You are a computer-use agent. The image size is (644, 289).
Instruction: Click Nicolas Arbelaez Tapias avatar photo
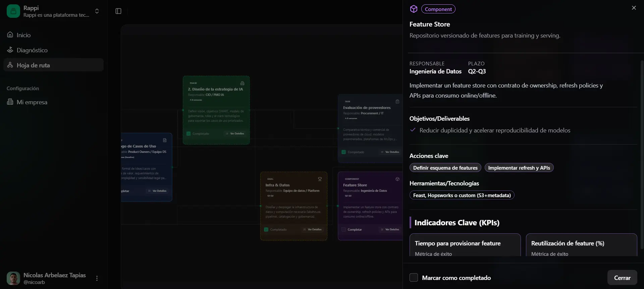click(13, 278)
